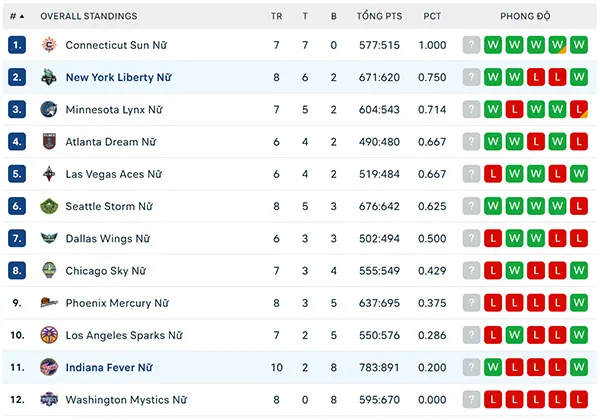The width and height of the screenshot is (600, 420).
Task: Open the Connecticut Sun Nữ team page
Action: (116, 45)
